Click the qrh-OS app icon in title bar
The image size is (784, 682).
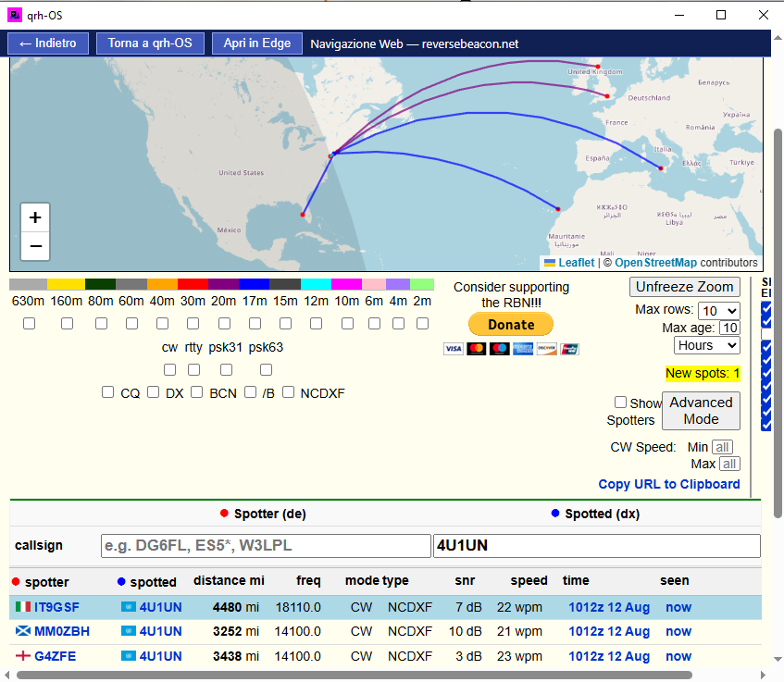pyautogui.click(x=15, y=15)
